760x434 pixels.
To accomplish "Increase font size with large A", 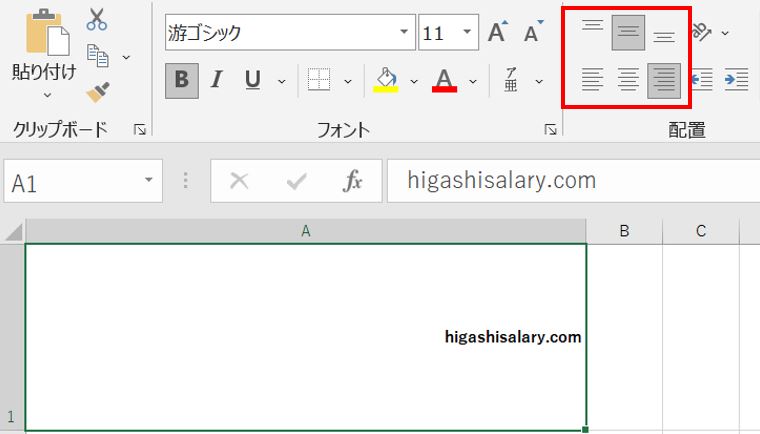I will point(497,33).
